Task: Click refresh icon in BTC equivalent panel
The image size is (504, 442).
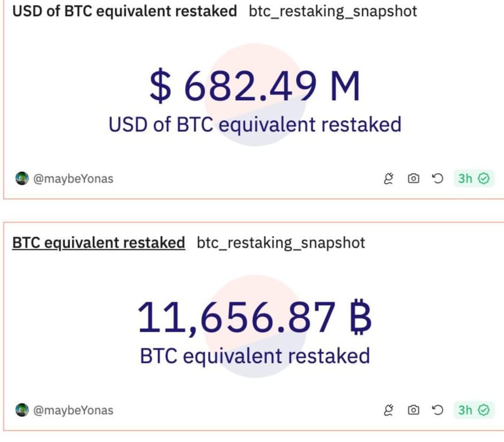Action: point(438,410)
